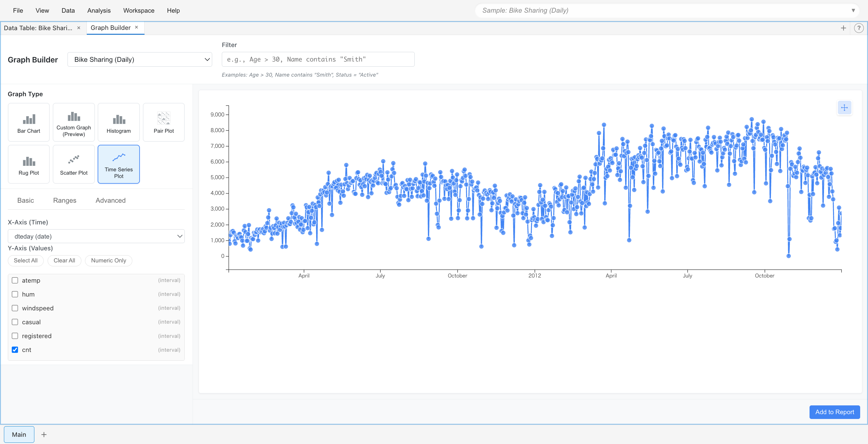This screenshot has width=868, height=444.
Task: Click the Add to Report button
Action: (x=834, y=412)
